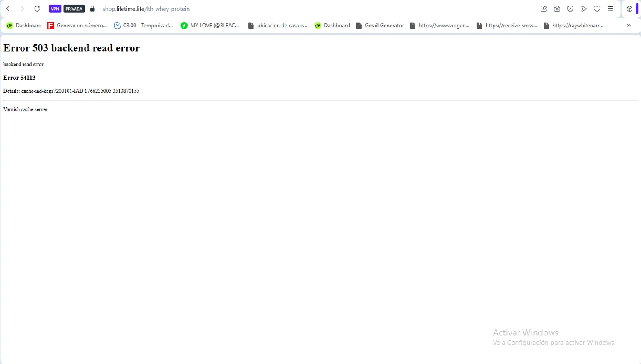This screenshot has width=641, height=364.
Task: Open site security padlock info
Action: click(92, 9)
